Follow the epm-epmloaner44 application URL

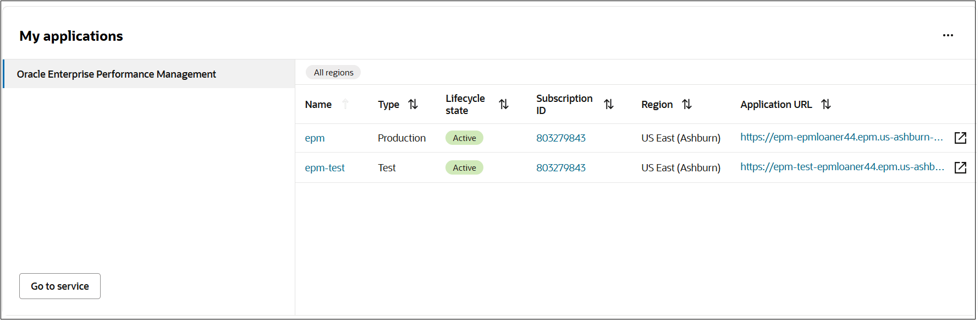pos(841,137)
